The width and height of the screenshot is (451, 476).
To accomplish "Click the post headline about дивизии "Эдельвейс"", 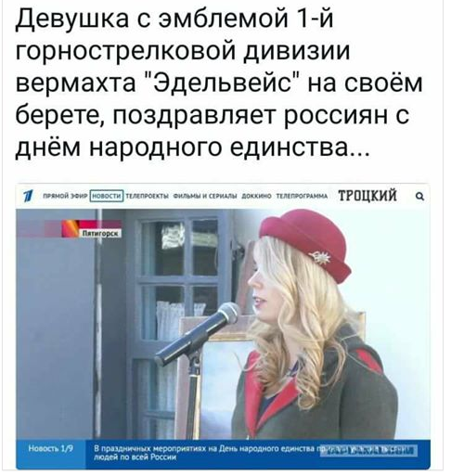I will click(x=219, y=84).
